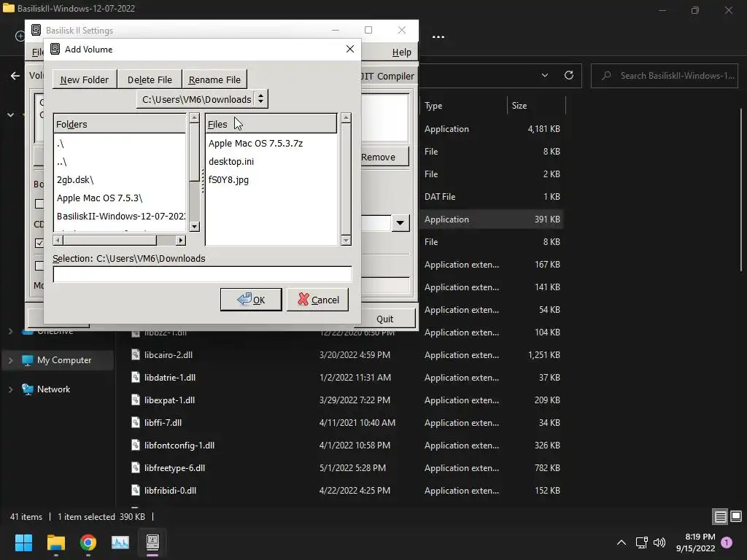Select the ..\ parent folder entry
747x560 pixels.
click(x=119, y=161)
